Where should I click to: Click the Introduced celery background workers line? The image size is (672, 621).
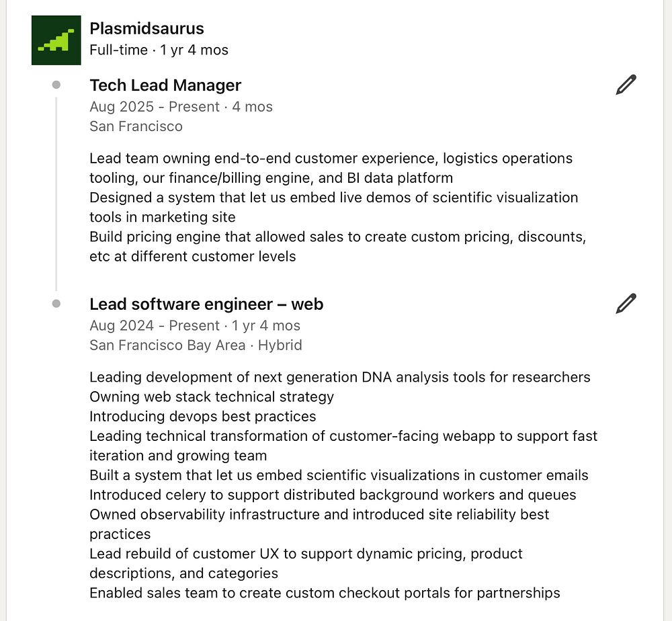pyautogui.click(x=333, y=495)
